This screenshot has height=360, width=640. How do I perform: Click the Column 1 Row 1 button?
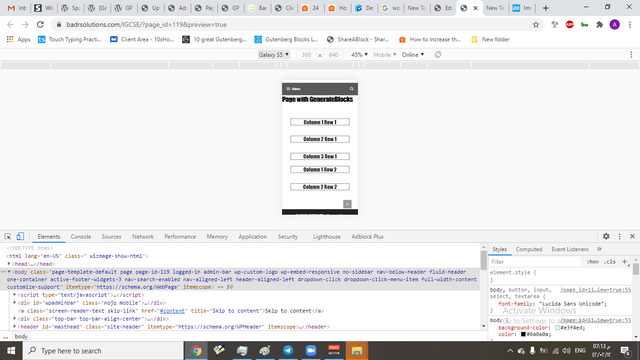(x=320, y=122)
